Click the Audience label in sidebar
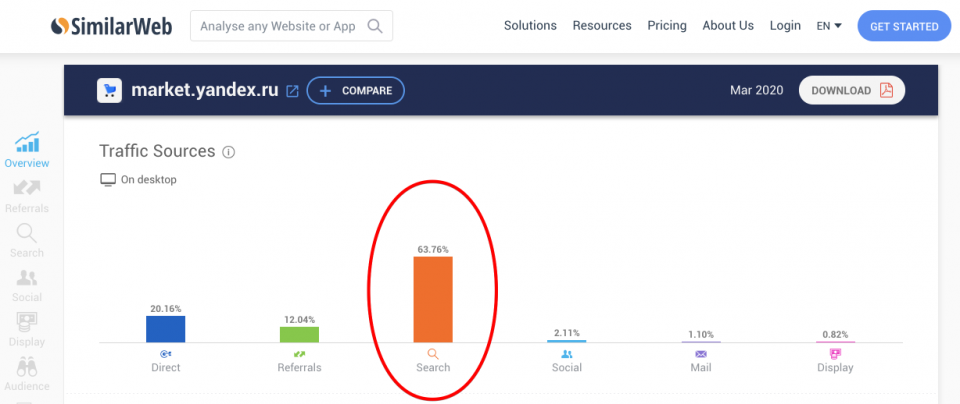 [x=27, y=386]
